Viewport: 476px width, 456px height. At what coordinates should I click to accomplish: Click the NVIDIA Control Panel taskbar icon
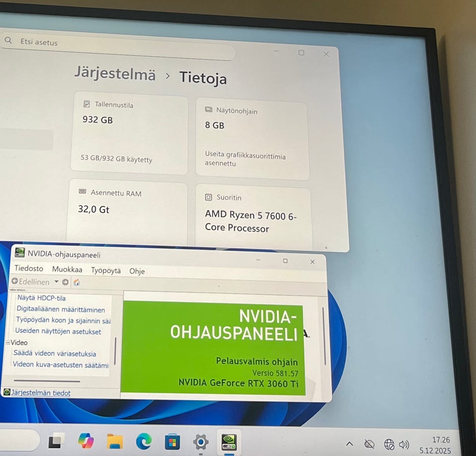coord(229,443)
